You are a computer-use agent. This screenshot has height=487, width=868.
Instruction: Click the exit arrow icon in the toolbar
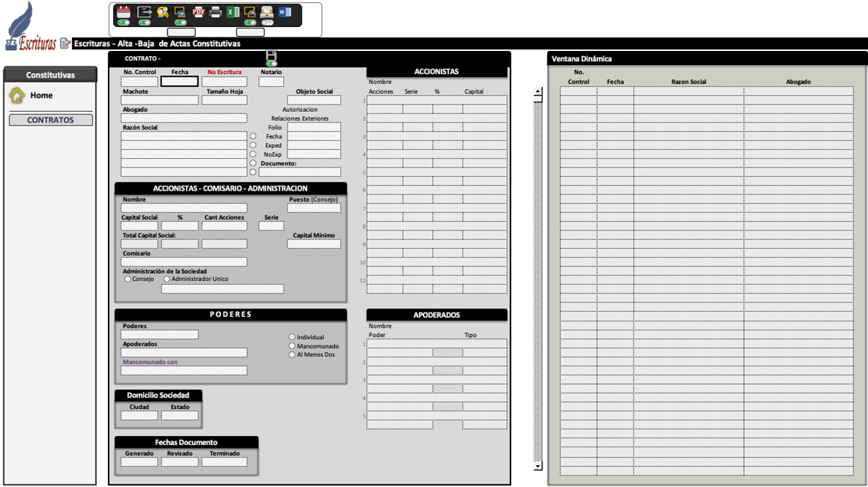click(144, 12)
